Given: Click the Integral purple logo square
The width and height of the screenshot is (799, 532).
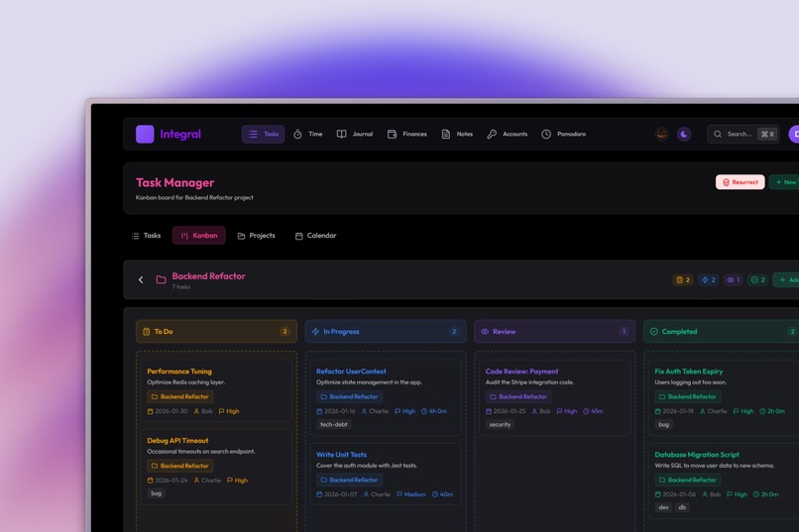Looking at the screenshot, I should coord(145,134).
